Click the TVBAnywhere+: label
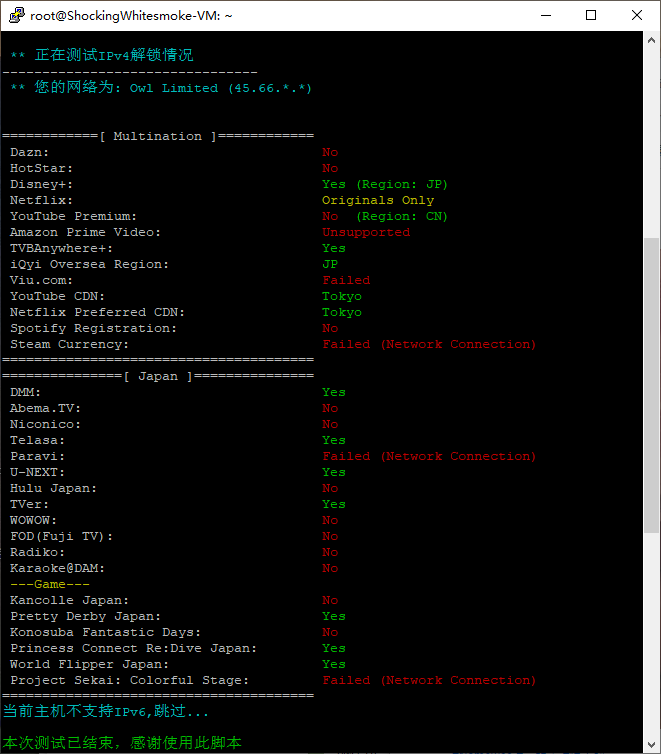 [x=62, y=248]
